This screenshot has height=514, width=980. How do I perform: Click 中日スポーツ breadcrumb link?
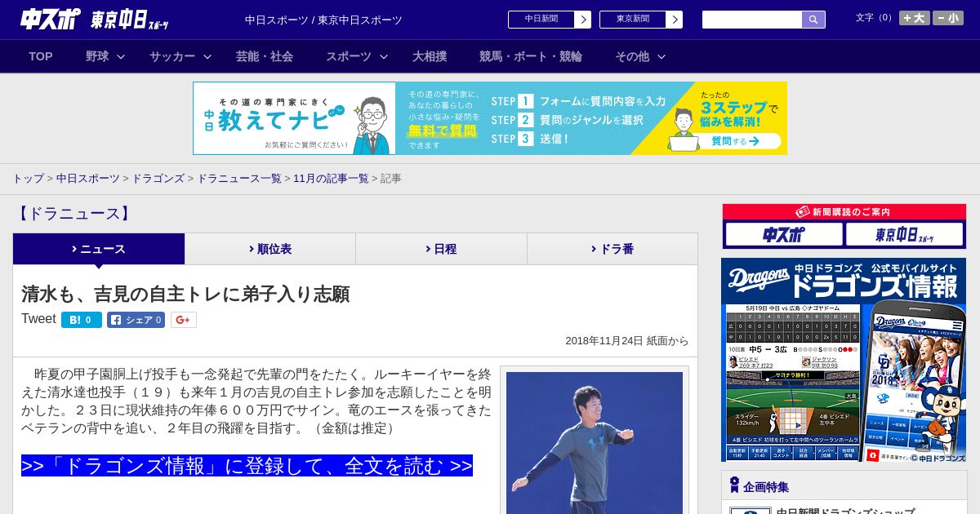pyautogui.click(x=88, y=178)
